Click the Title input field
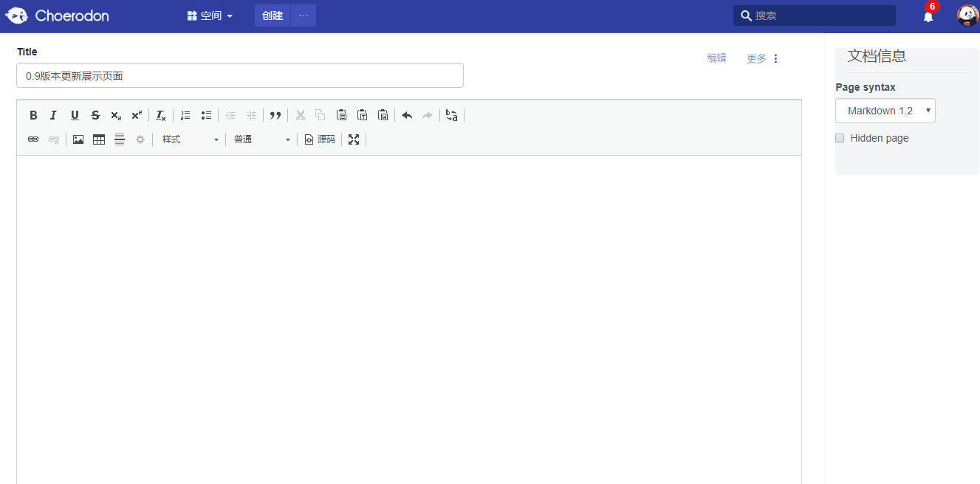This screenshot has height=484, width=980. pos(240,75)
